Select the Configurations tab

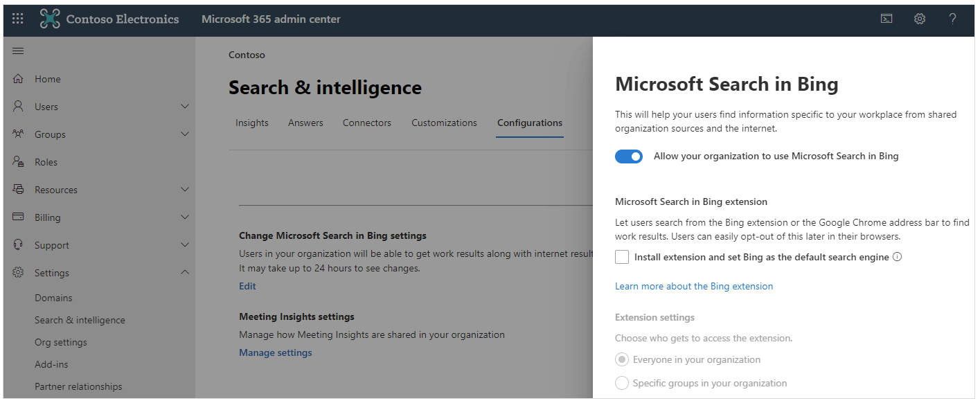click(530, 123)
